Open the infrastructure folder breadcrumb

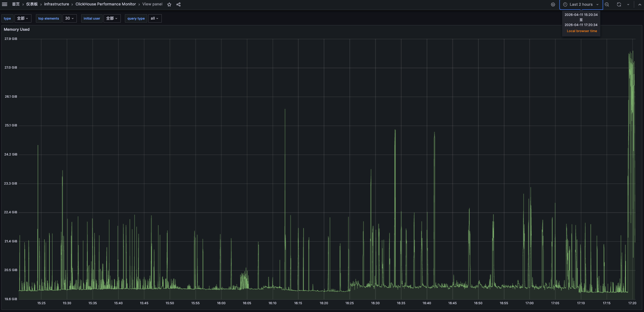(57, 4)
